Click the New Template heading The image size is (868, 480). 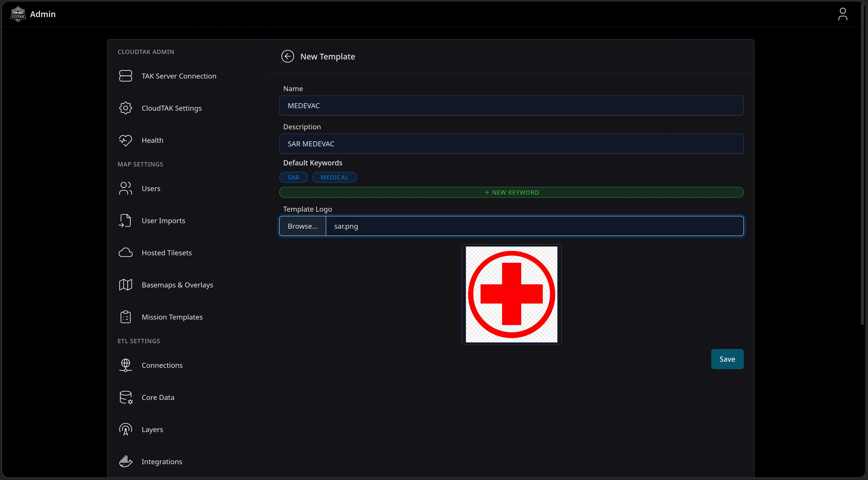[327, 56]
